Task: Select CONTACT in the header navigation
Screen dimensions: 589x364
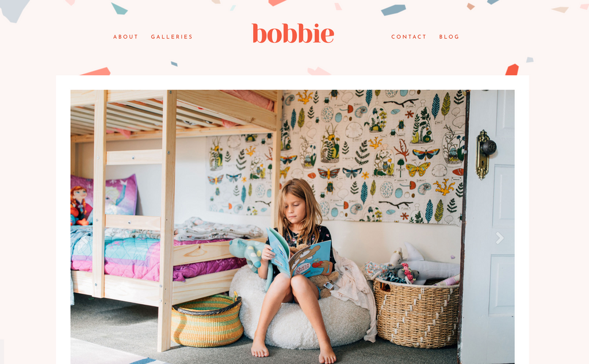Action: pos(409,37)
